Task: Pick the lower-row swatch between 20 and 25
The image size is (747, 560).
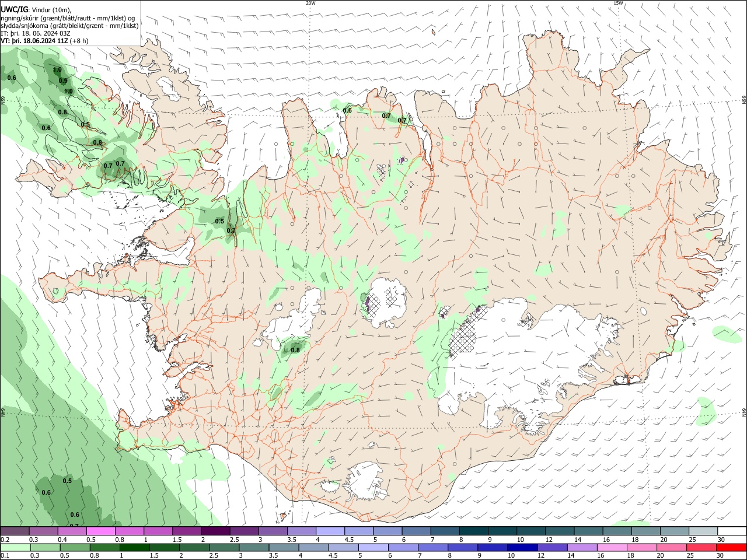Action: pyautogui.click(x=671, y=547)
